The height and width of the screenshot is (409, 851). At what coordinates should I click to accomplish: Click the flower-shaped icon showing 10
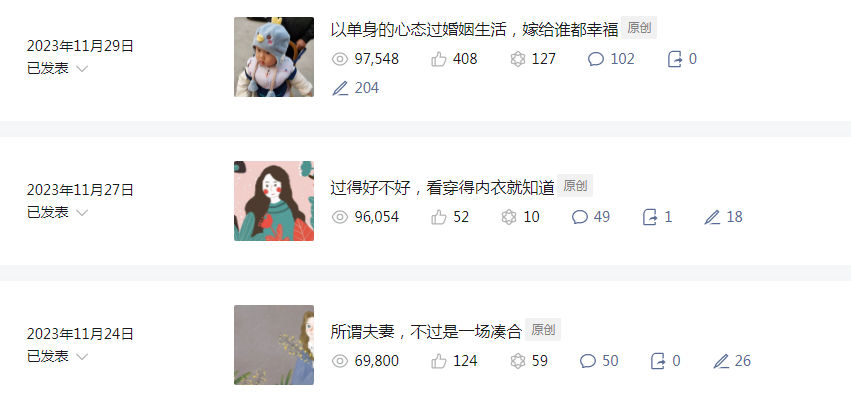pyautogui.click(x=509, y=218)
